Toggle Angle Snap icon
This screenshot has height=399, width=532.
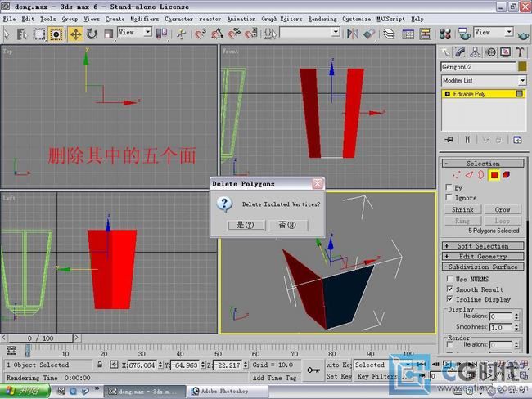pos(217,34)
